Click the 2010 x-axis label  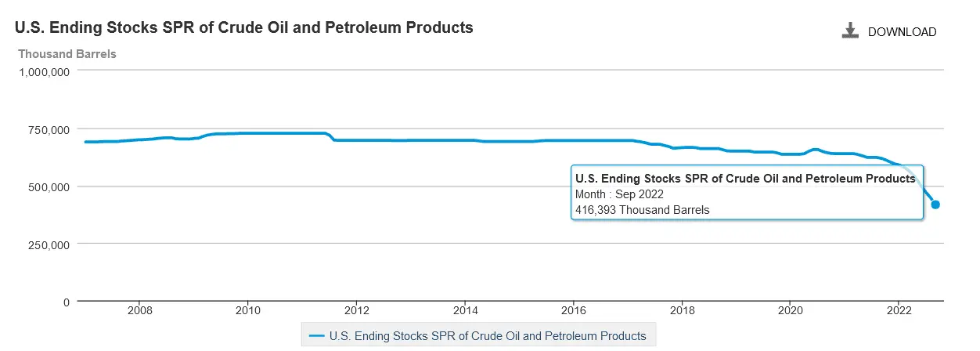[x=247, y=309]
